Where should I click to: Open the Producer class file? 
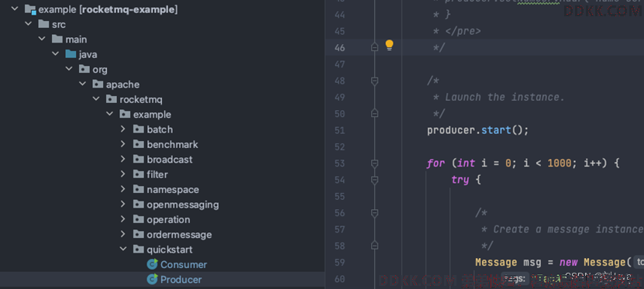(x=181, y=280)
